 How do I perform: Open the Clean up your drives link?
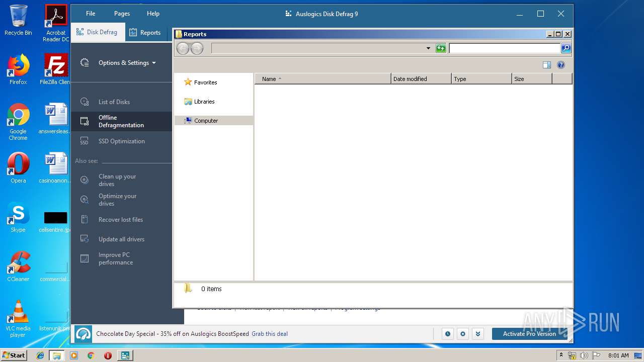point(117,180)
